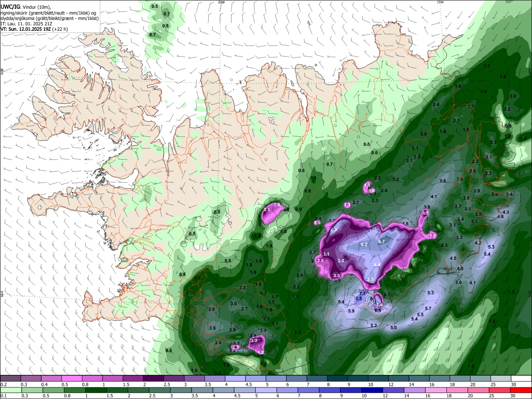Click the "5.7" value off the southeast coast
The image size is (532, 399).
pyautogui.click(x=428, y=308)
